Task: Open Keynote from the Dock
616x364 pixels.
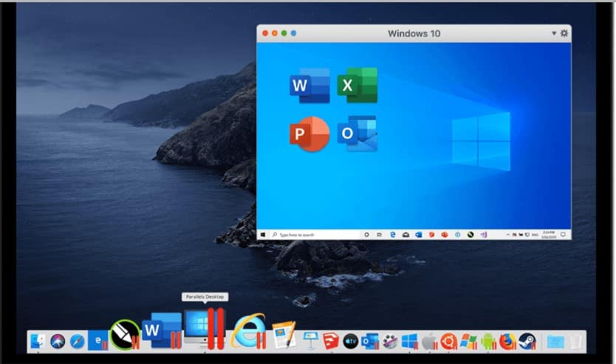Action: (x=310, y=340)
